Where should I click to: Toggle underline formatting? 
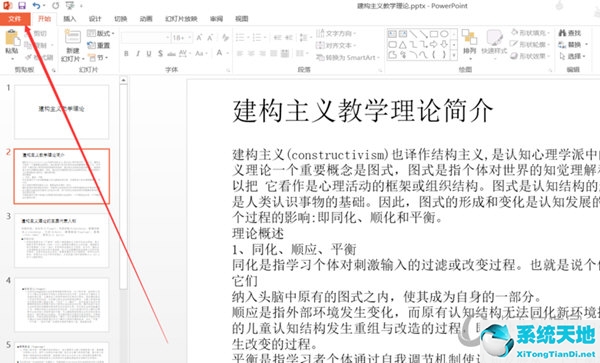coord(149,54)
